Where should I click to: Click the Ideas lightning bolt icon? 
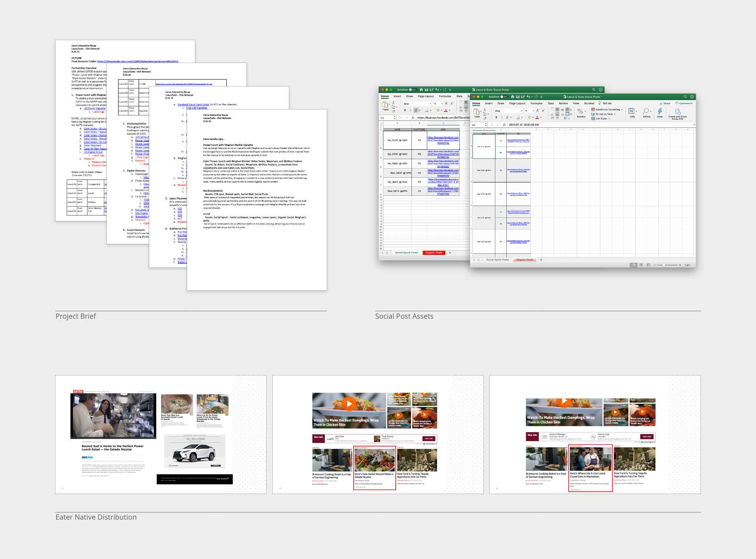[660, 111]
